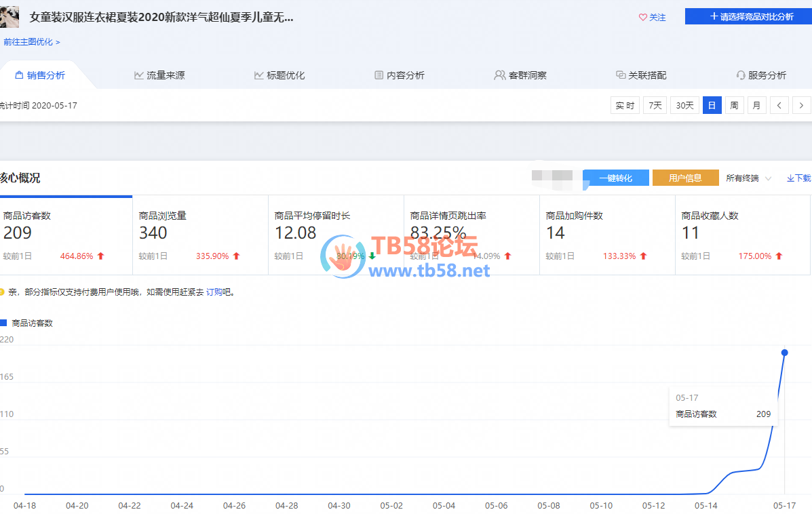Screen dimensions: 812x514
Task: Go to the previous date period
Action: point(779,106)
